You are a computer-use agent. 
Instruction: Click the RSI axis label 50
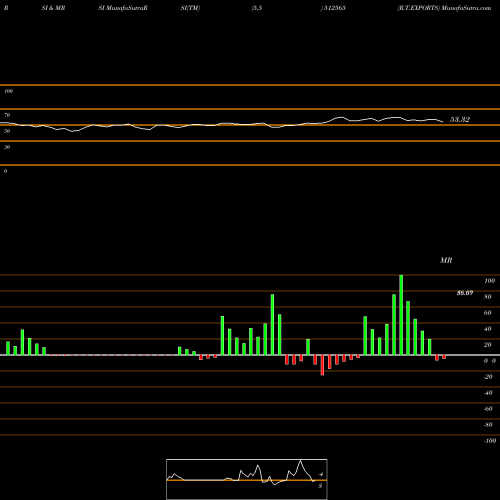coord(7,131)
